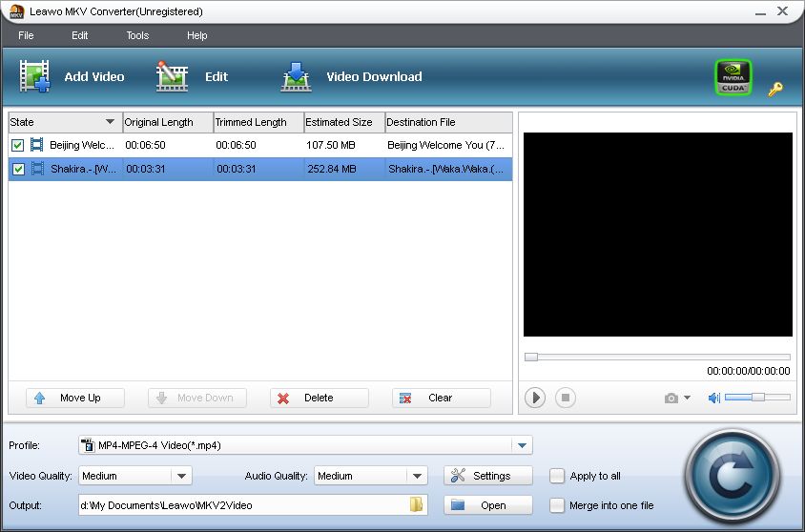Click the black video preview area

pyautogui.click(x=658, y=235)
